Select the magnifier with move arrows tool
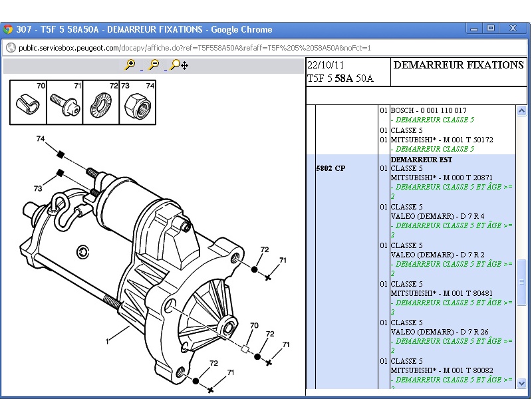 180,65
